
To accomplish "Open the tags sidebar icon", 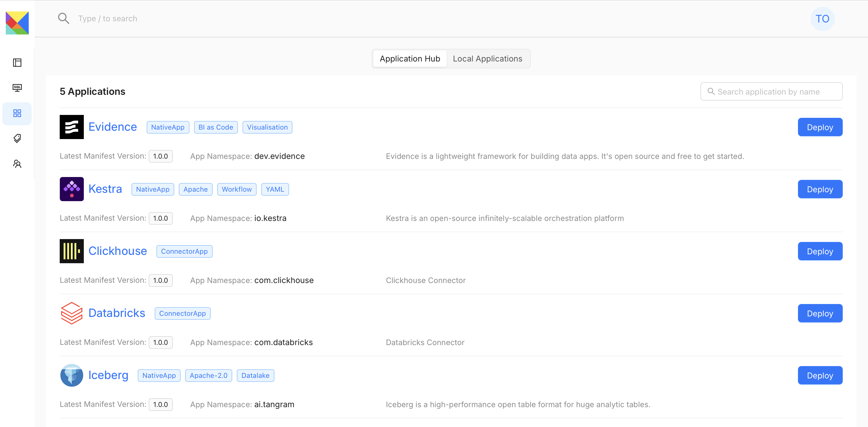I will pyautogui.click(x=17, y=138).
